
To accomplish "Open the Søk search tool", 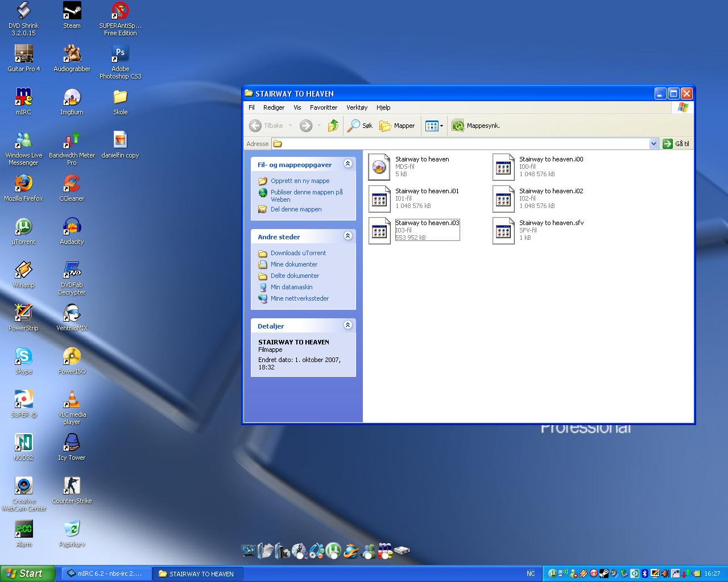I will [x=361, y=126].
